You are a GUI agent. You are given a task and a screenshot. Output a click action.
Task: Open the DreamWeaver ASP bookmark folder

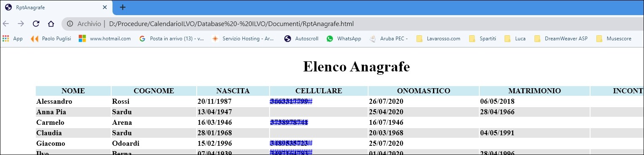(x=561, y=38)
